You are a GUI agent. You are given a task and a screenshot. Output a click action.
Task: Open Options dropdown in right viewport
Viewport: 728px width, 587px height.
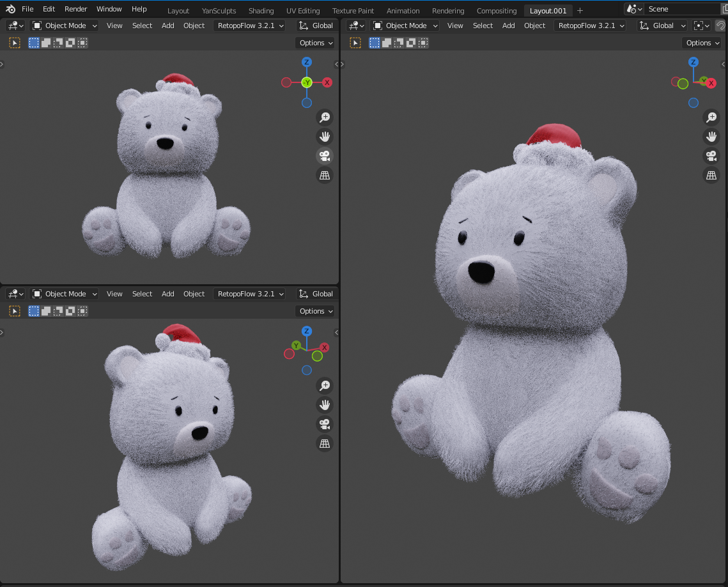(x=702, y=43)
